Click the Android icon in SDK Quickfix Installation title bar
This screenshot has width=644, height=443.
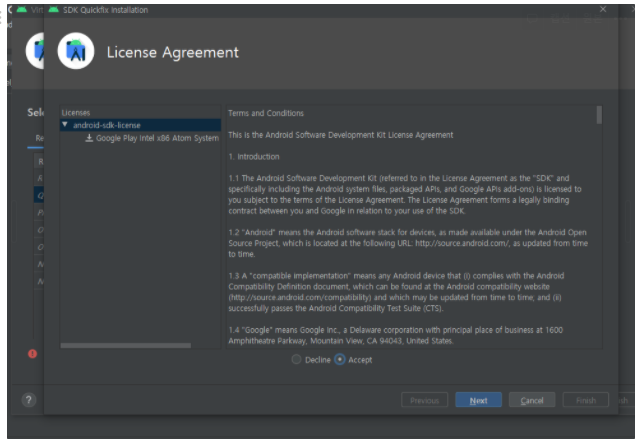(53, 9)
